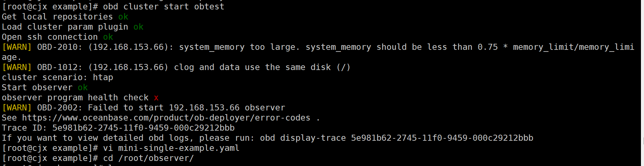This screenshot has width=644, height=166.
Task: Click the green ok after Start observer
Action: pyautogui.click(x=83, y=88)
